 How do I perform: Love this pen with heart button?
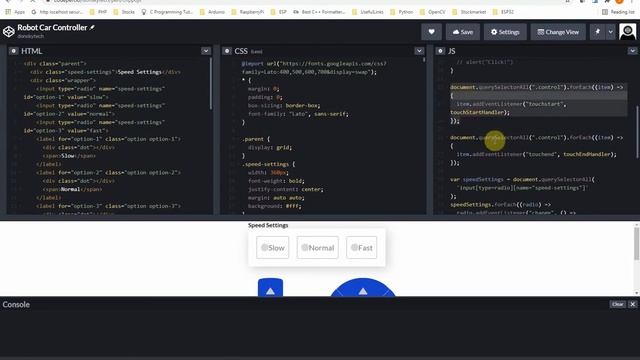[431, 32]
